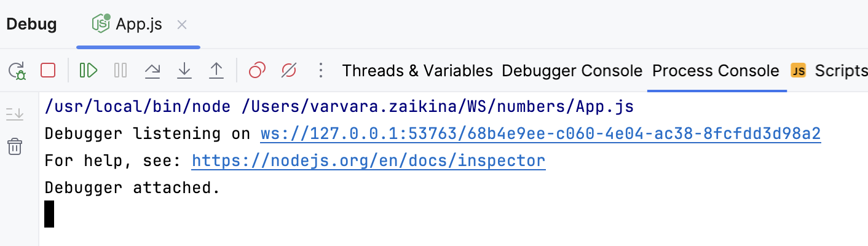The image size is (868, 246).
Task: Rerun the App.js debug session
Action: point(17,71)
